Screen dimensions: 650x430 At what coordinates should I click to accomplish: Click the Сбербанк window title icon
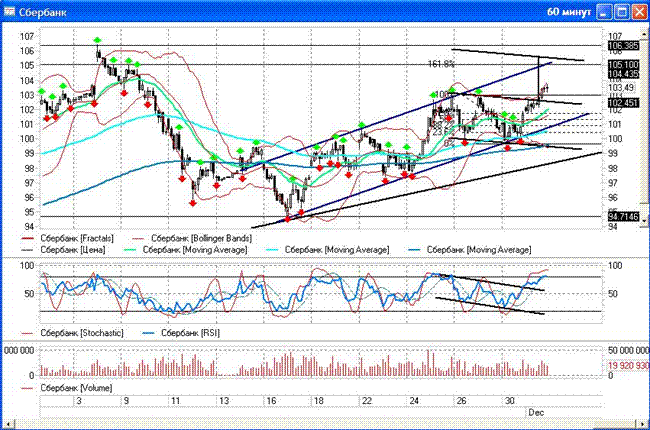[9, 12]
